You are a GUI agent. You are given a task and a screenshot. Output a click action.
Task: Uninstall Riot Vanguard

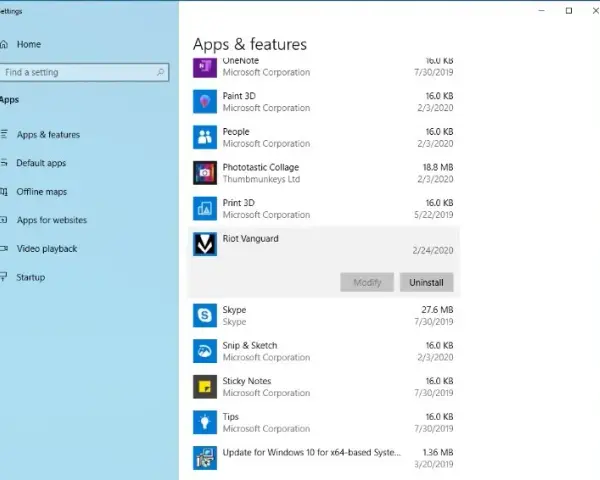coord(427,282)
